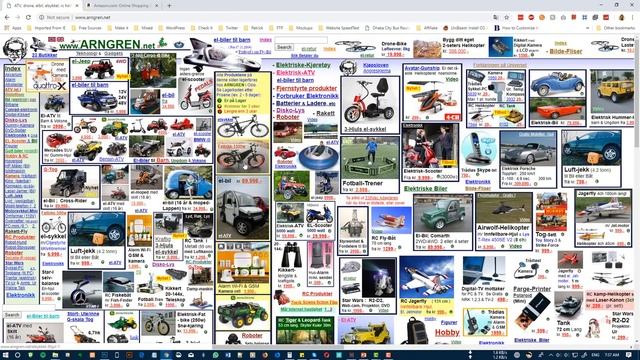Click the blue round el-bil image
640x360 pixels.
(188, 183)
